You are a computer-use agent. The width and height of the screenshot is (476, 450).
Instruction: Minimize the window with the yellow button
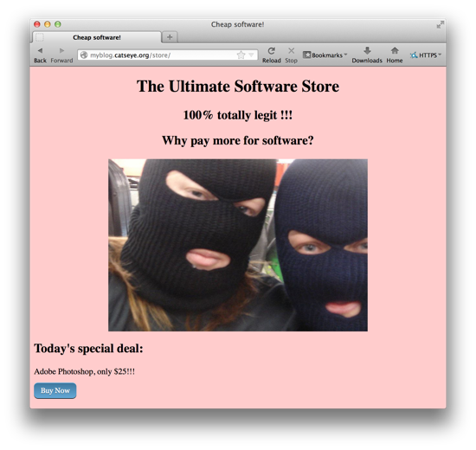coord(48,24)
